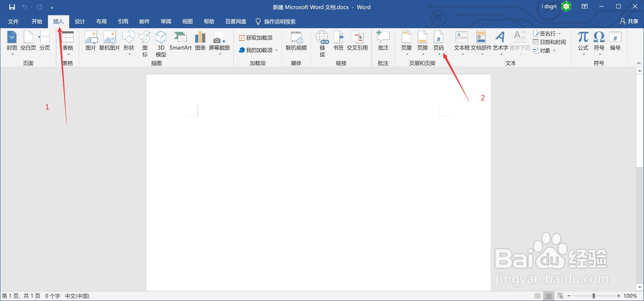
Task: Open My Add-ins (我的加载项) dropdown
Action: (x=258, y=50)
